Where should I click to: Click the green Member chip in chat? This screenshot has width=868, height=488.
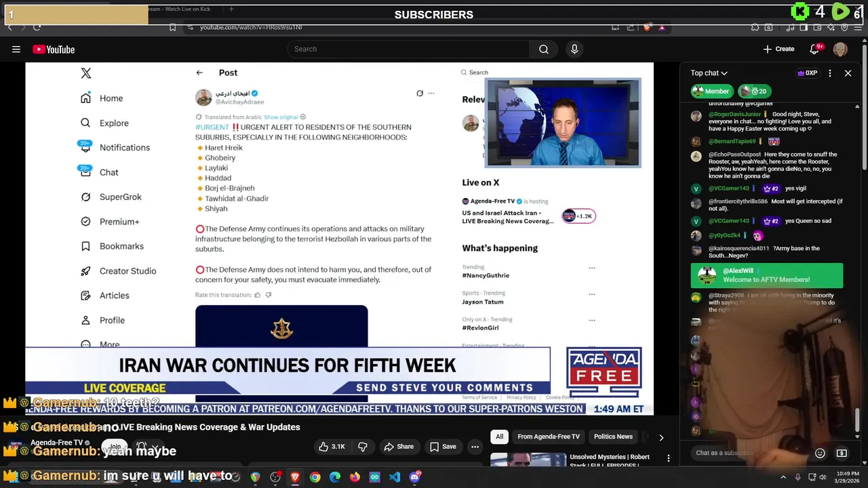pyautogui.click(x=711, y=91)
